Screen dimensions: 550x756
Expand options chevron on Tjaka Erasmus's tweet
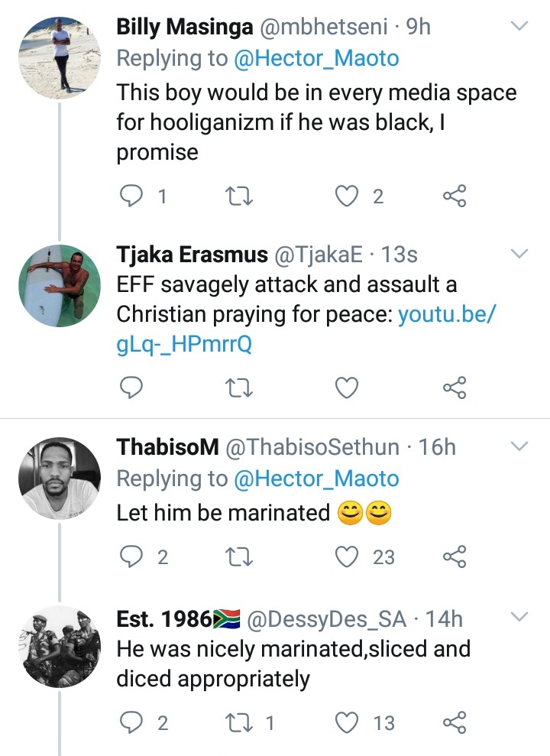coord(519,253)
